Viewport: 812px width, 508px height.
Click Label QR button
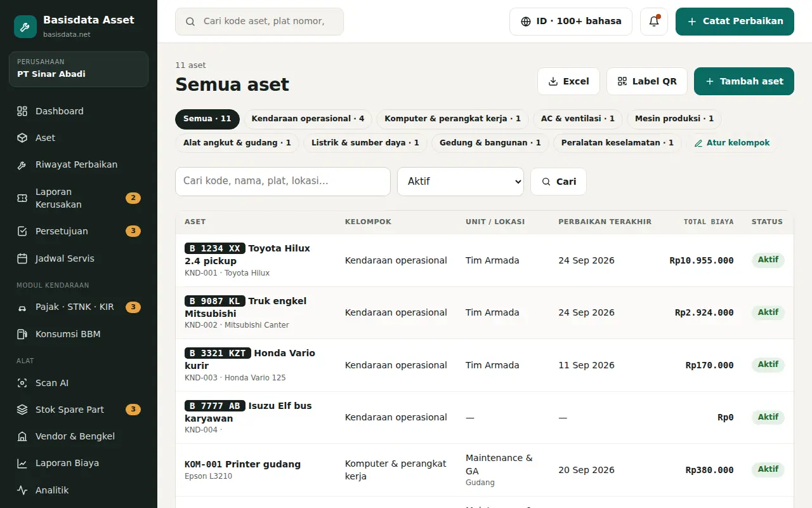coord(647,81)
